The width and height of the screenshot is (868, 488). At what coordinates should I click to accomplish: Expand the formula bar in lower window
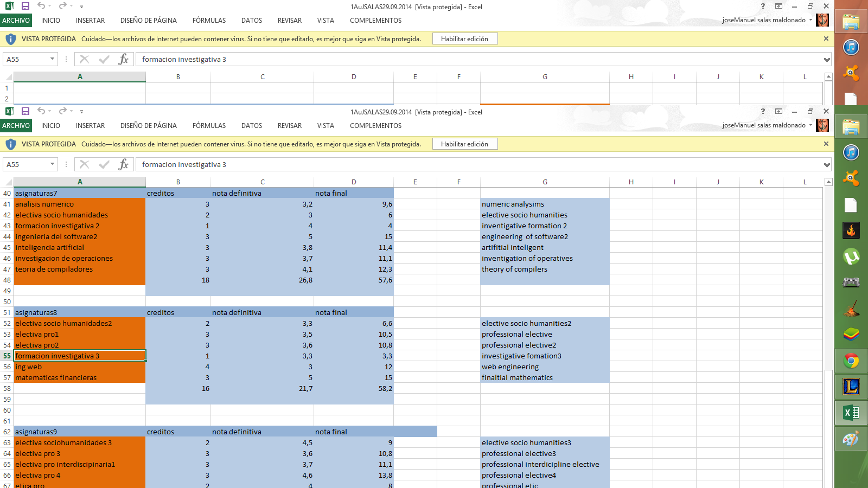pyautogui.click(x=826, y=165)
